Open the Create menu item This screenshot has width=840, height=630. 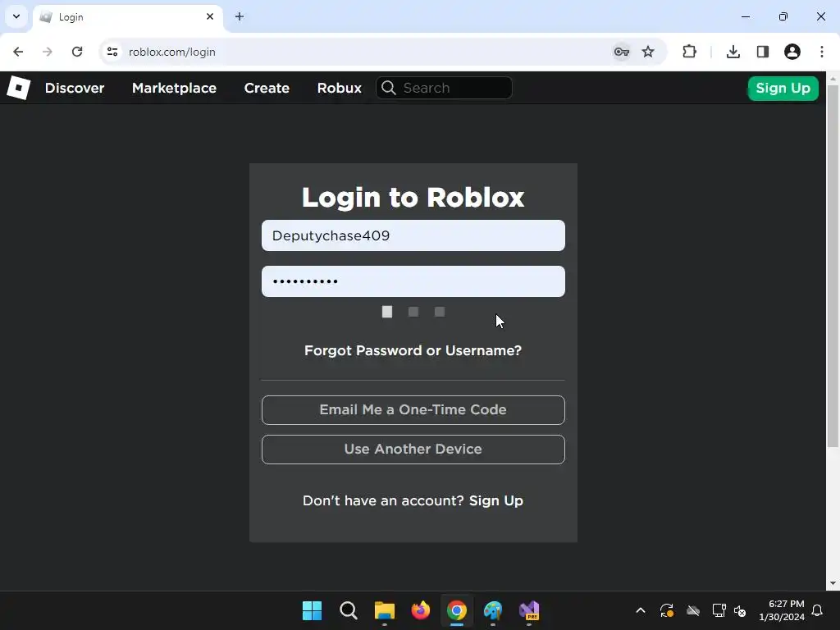pos(267,88)
